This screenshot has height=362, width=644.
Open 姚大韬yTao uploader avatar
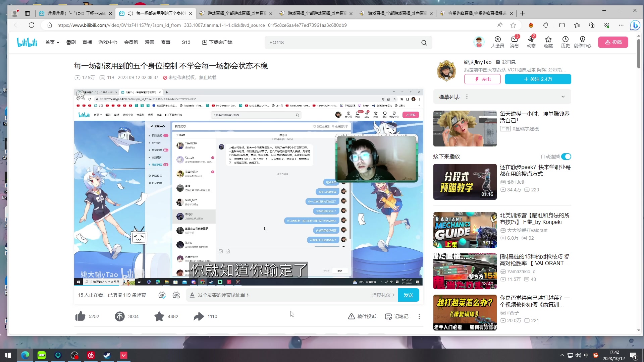click(x=446, y=71)
